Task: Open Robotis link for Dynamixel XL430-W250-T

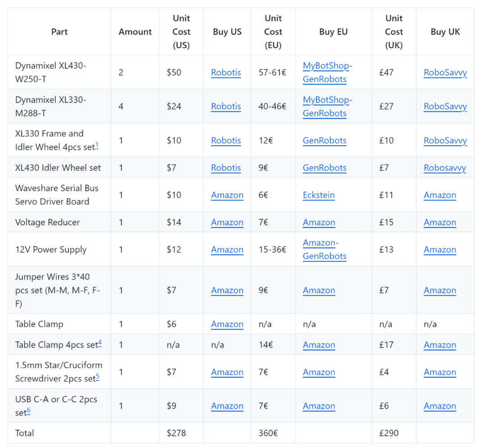Action: pyautogui.click(x=226, y=72)
